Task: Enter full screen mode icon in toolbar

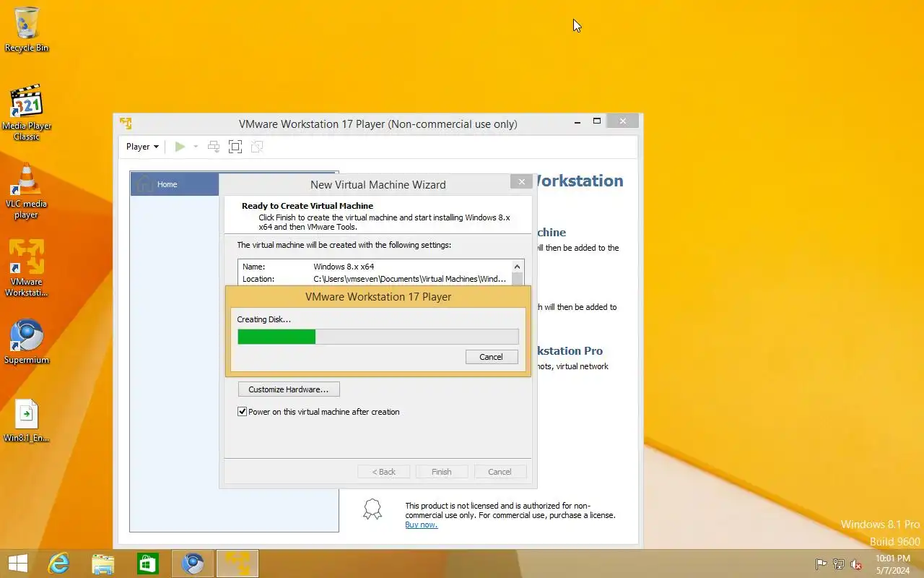Action: tap(235, 147)
